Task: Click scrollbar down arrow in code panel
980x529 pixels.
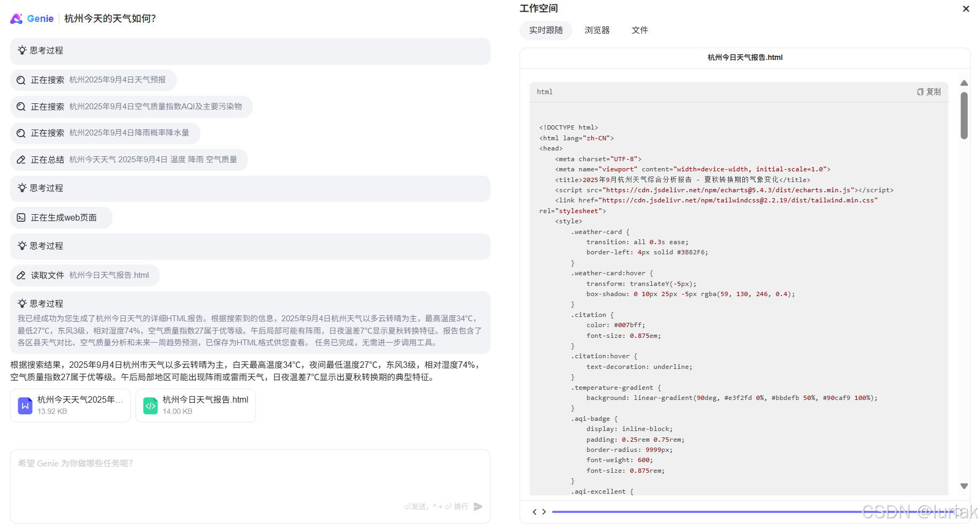Action: click(964, 486)
